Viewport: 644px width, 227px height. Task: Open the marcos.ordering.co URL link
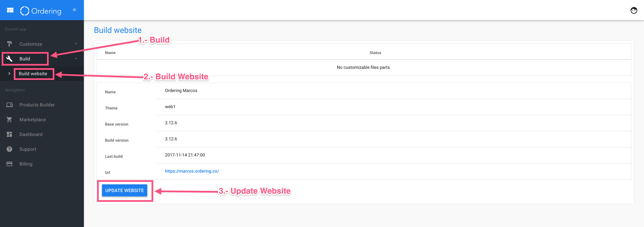coord(192,171)
